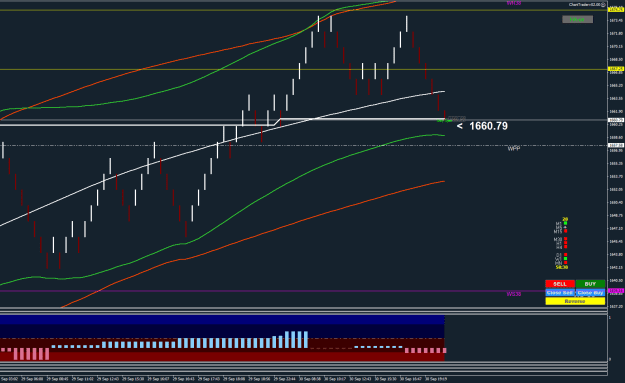
Task: Click the 29 Sep 08:45 time label
Action: point(57,379)
